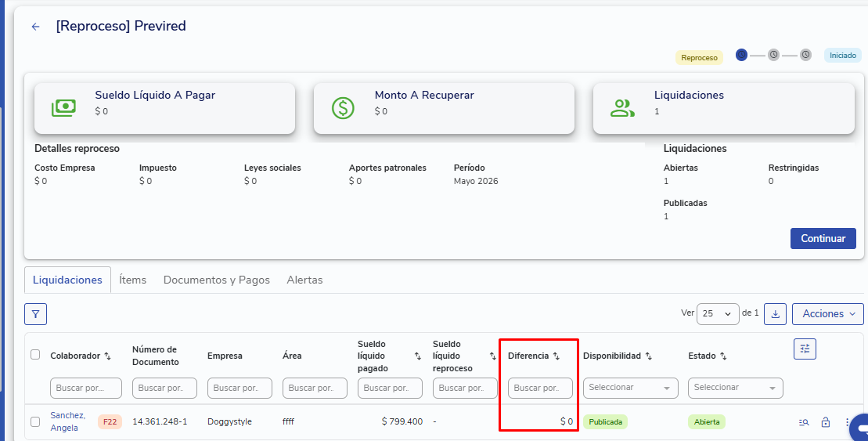Sort by Colaborador column arrows

click(107, 356)
